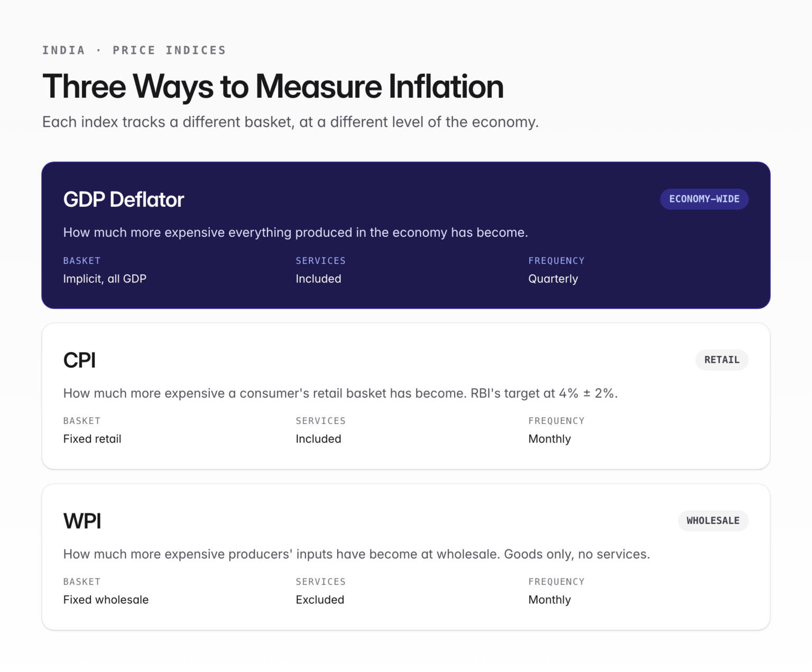Click the subtitle 'Each index tracks a different basket'

pyautogui.click(x=290, y=122)
